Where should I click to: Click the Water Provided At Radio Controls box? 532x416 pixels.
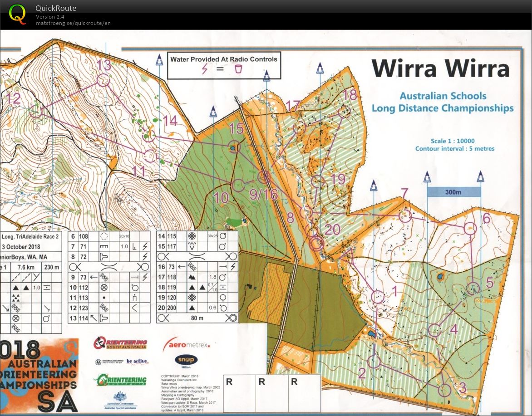coord(224,65)
